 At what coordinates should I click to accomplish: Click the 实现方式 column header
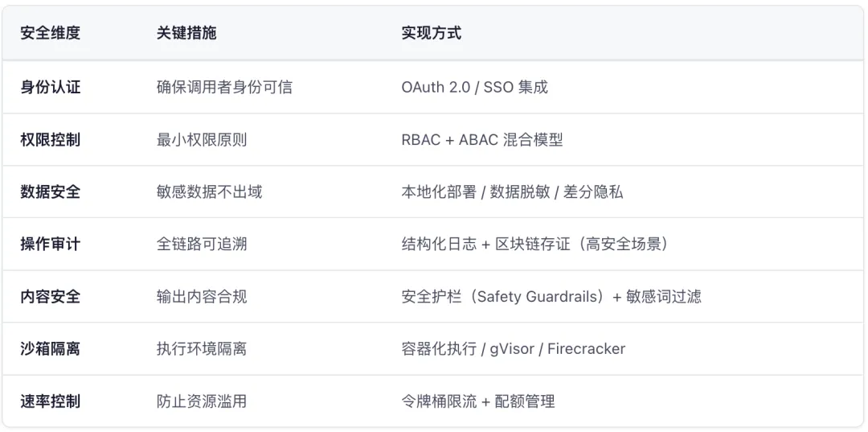pyautogui.click(x=432, y=33)
